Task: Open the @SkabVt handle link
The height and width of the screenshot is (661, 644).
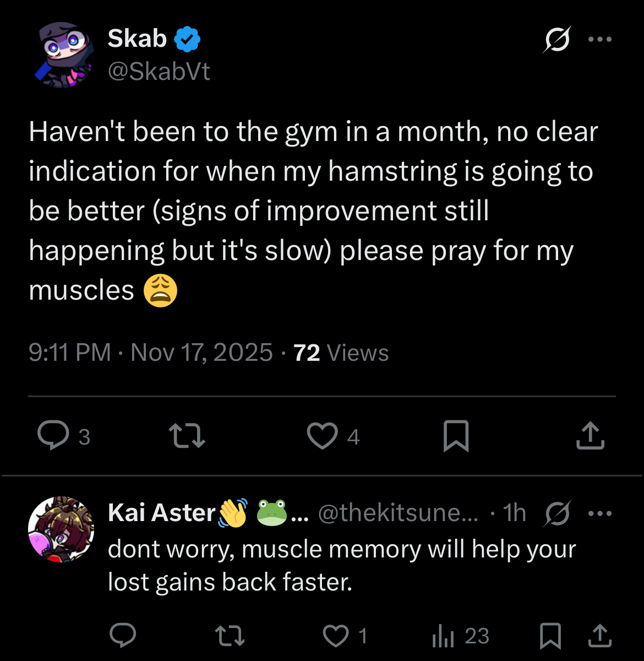Action: coord(159,72)
